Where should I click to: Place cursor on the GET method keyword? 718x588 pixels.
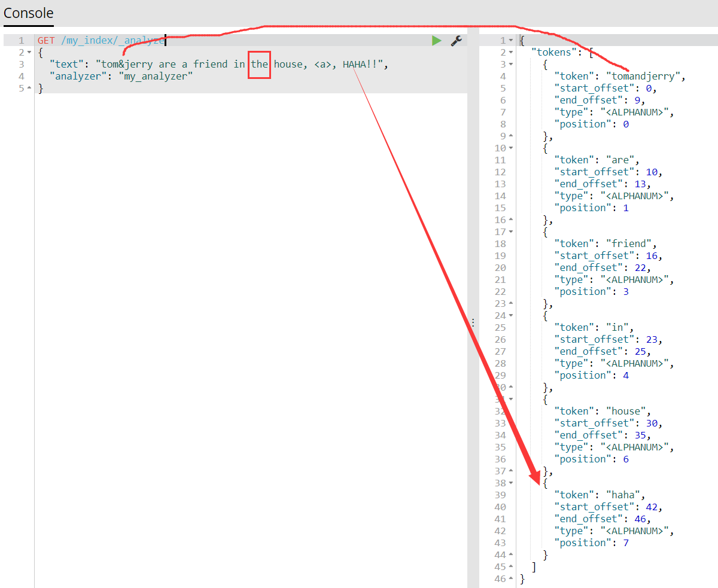(x=46, y=40)
